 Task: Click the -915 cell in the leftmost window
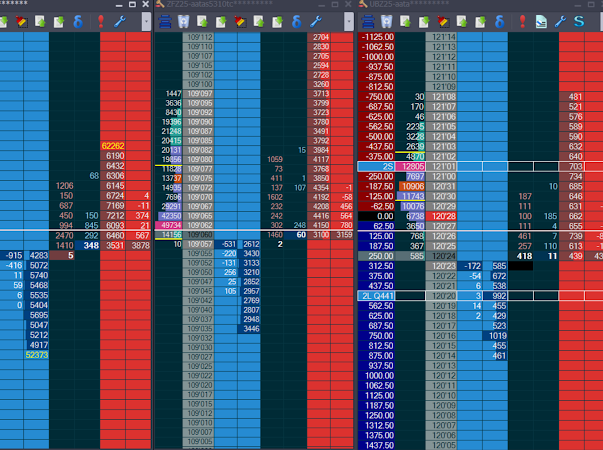(12, 255)
